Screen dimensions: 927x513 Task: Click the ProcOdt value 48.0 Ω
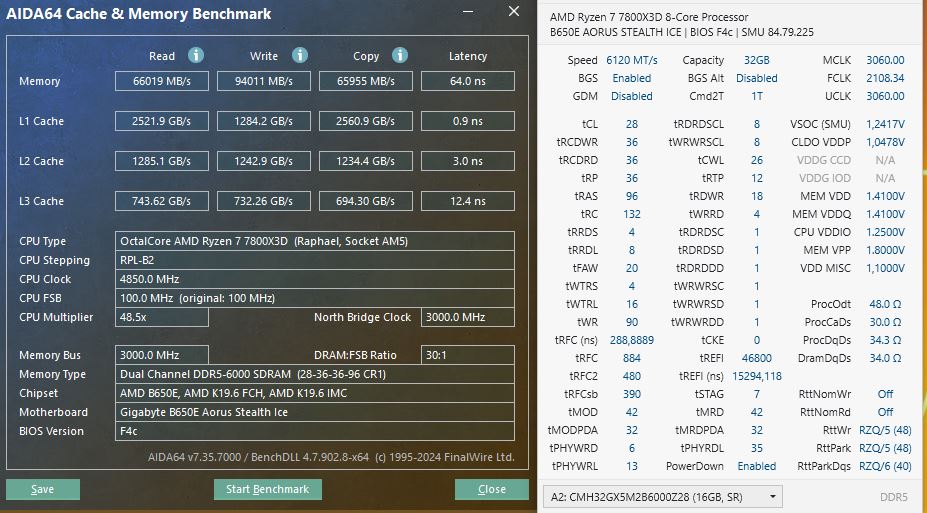click(x=885, y=304)
